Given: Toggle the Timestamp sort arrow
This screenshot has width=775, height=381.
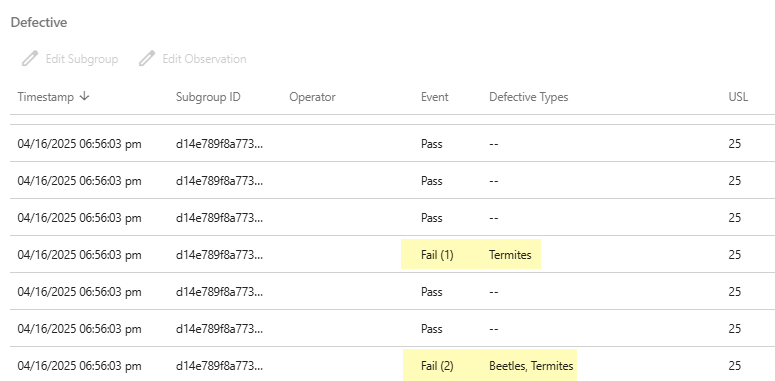Looking at the screenshot, I should click(x=85, y=96).
